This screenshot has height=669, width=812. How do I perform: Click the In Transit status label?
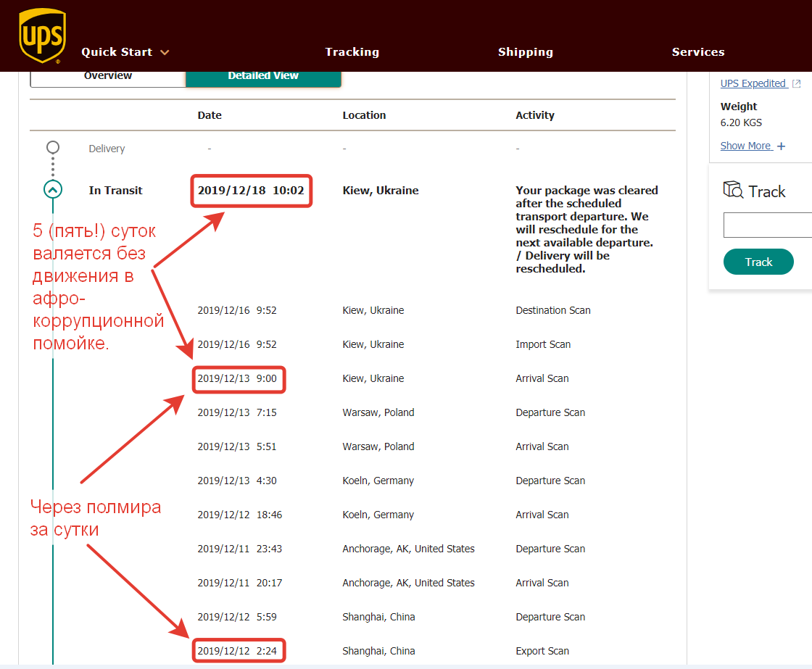[115, 191]
